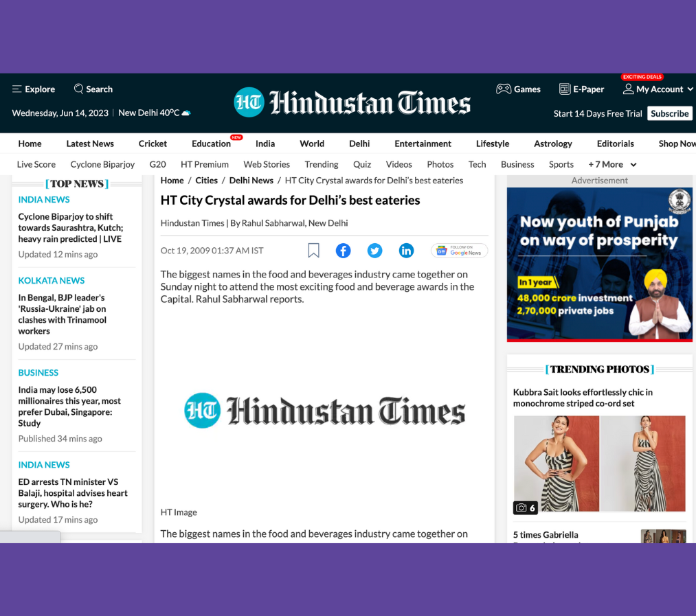Open the Education section

(212, 144)
